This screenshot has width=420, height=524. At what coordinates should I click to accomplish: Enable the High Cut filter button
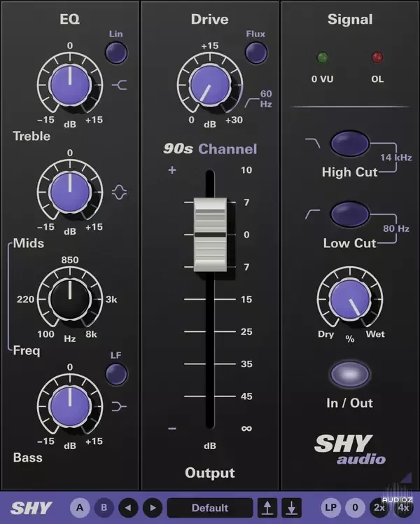coord(349,144)
